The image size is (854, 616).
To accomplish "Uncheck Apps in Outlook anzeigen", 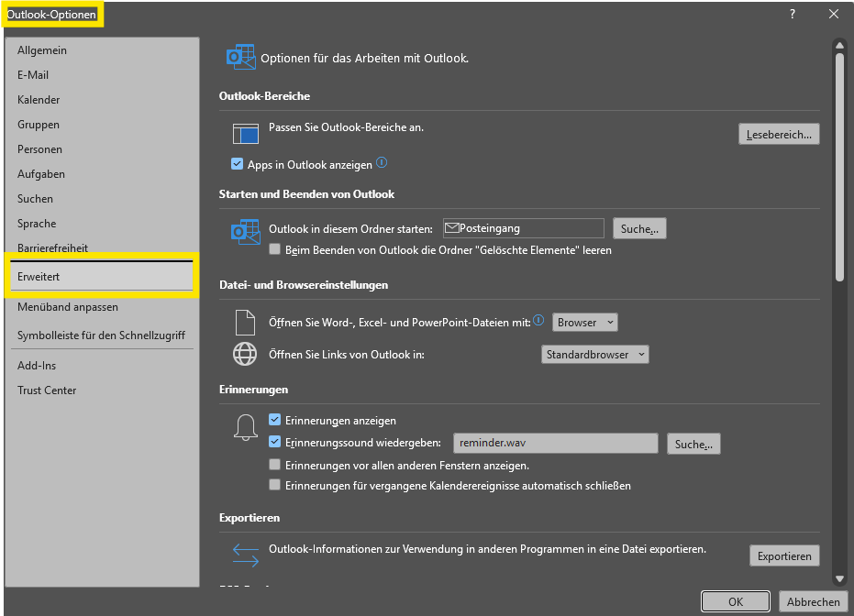I will tap(238, 165).
